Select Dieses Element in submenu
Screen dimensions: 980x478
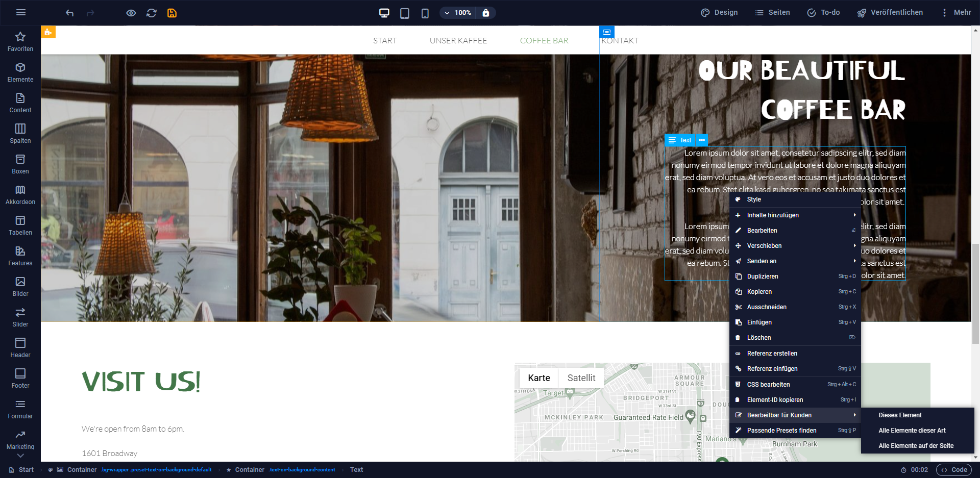click(918, 415)
